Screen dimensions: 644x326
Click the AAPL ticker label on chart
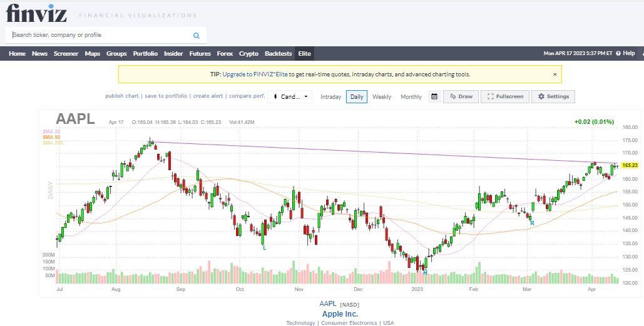[x=75, y=119]
